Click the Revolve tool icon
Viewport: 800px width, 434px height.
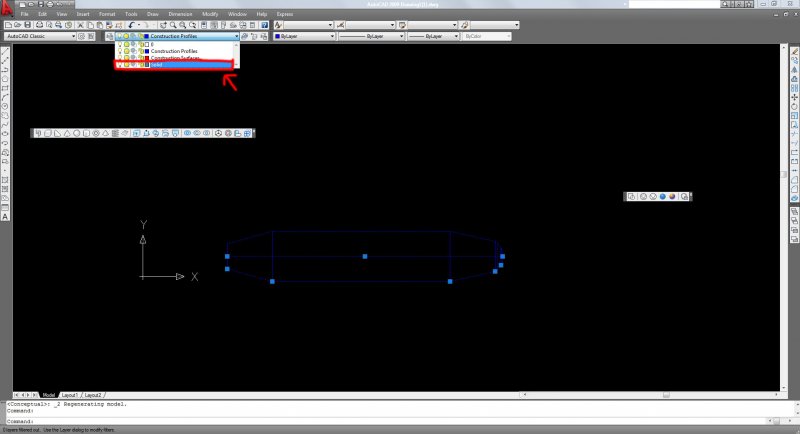[x=165, y=133]
